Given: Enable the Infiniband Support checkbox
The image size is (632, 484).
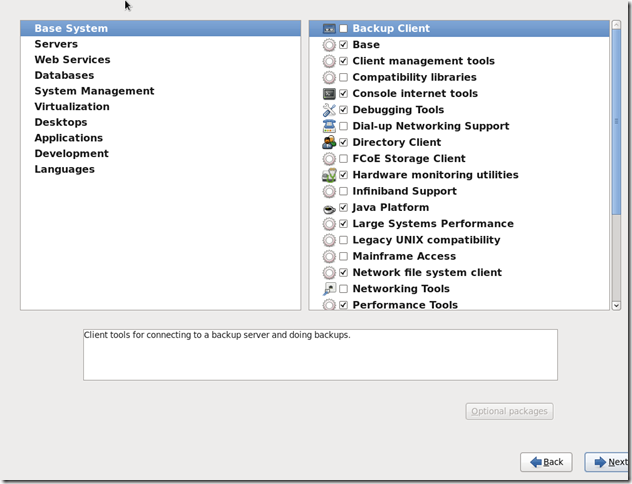Looking at the screenshot, I should 343,191.
